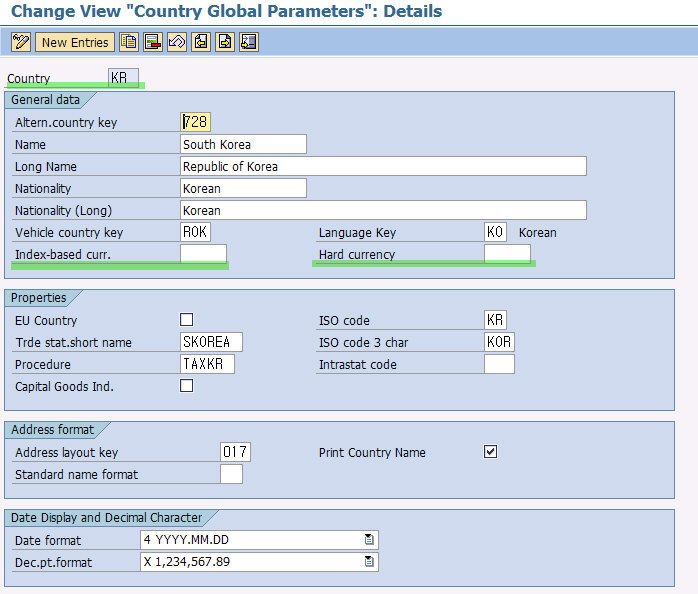Click the Hard currency label

(357, 254)
